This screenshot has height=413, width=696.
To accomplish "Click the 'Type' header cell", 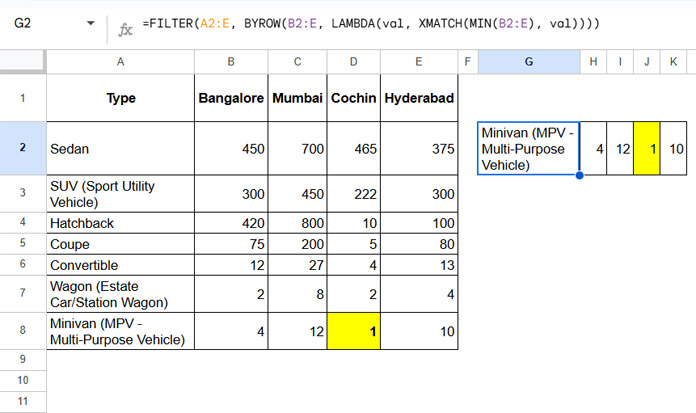I will [x=120, y=98].
